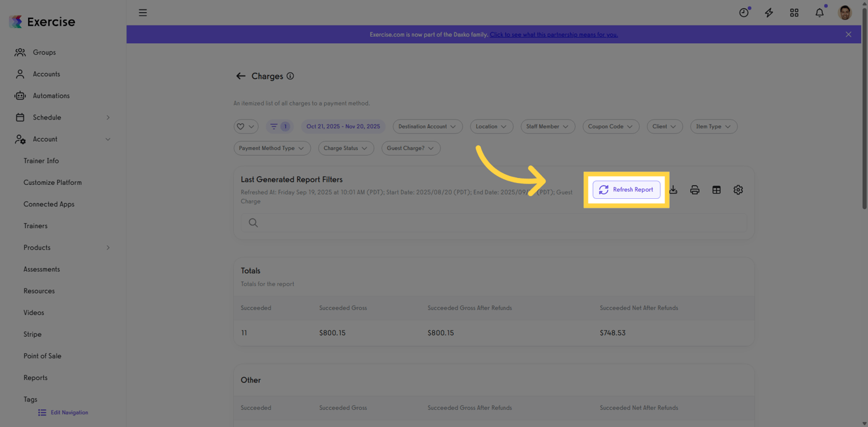Expand the Guest Charge? filter
Screen dimensions: 868x427
(410, 148)
